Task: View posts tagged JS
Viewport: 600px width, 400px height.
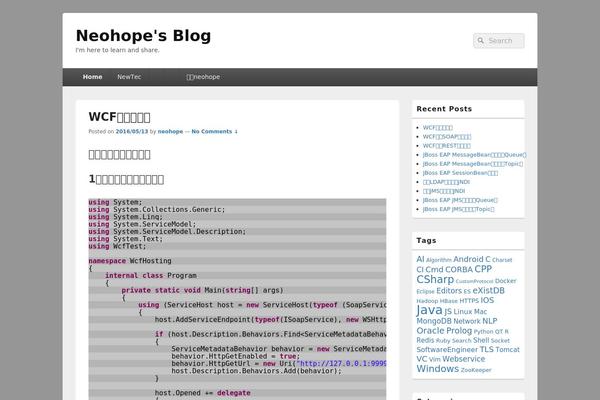Action: coord(448,312)
